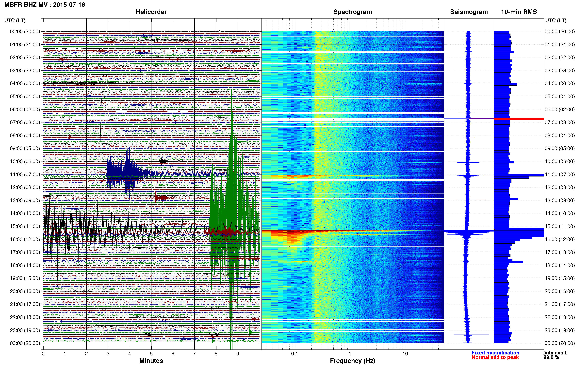Click the white data gap band in spectrogram
Viewport: 588px width, 368px height.
coord(352,119)
